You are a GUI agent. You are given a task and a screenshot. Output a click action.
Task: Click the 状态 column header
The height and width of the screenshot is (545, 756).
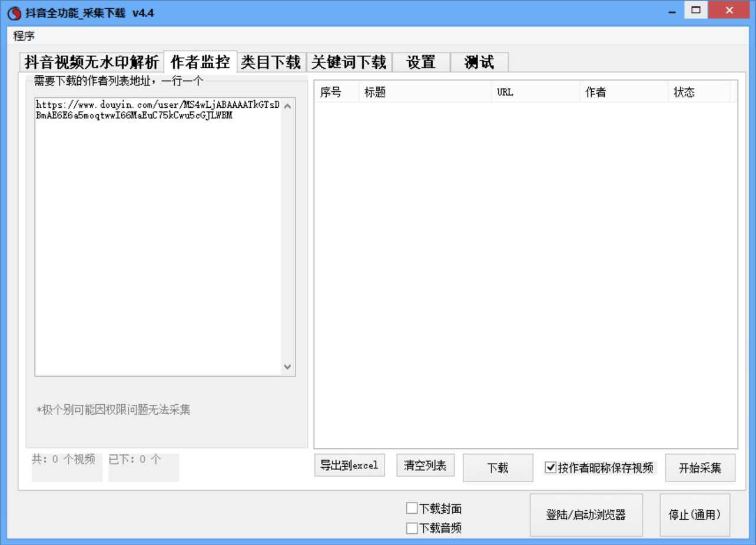(x=699, y=93)
